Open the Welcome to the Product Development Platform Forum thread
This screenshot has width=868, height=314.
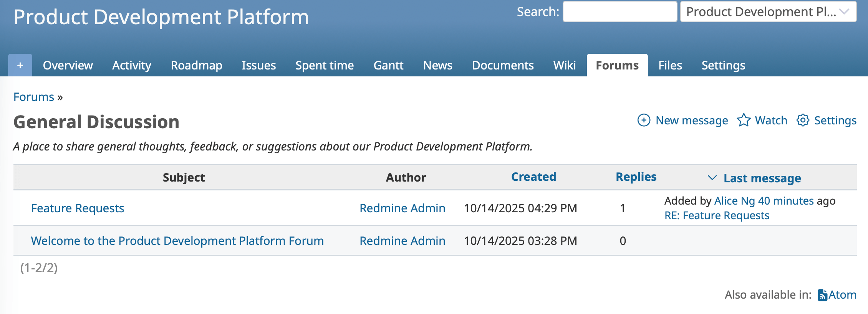pyautogui.click(x=177, y=241)
